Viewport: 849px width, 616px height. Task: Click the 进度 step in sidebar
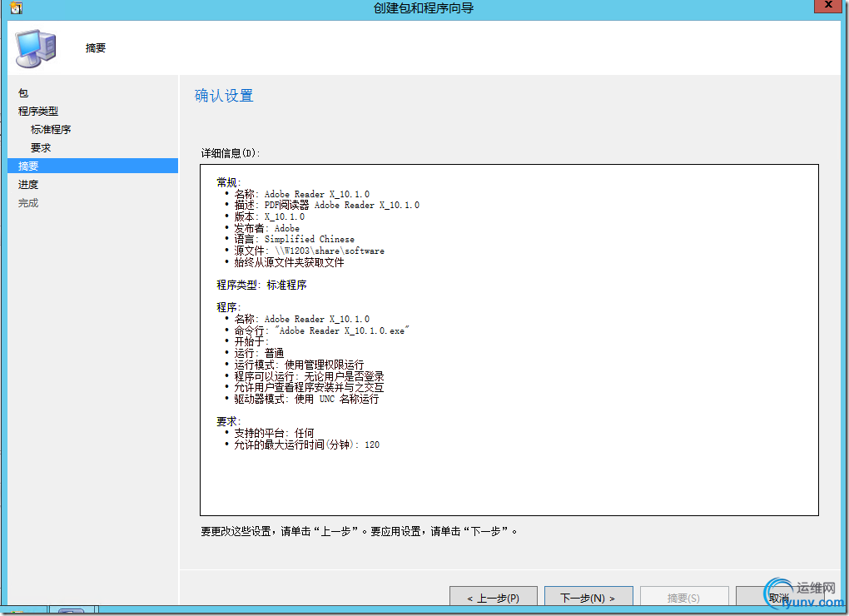coord(28,185)
